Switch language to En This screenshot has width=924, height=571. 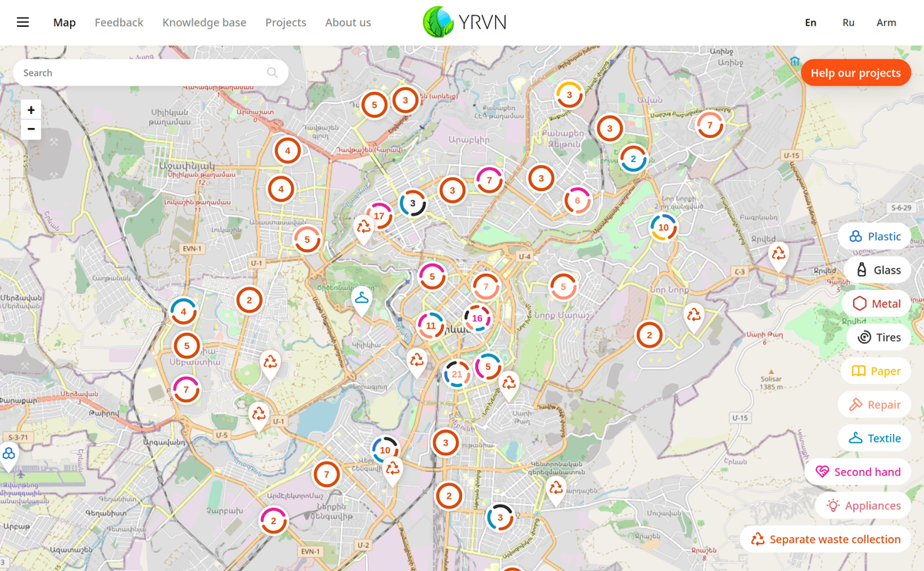(811, 22)
